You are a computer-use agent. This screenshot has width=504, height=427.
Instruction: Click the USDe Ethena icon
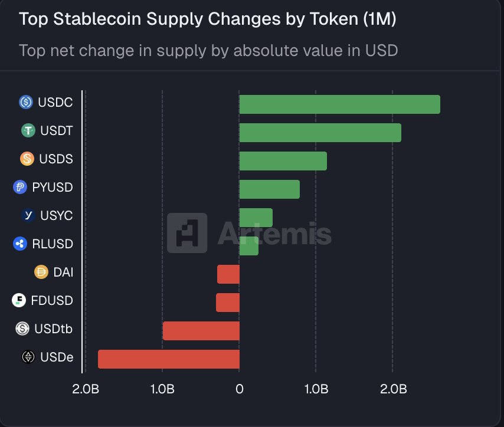pyautogui.click(x=28, y=357)
